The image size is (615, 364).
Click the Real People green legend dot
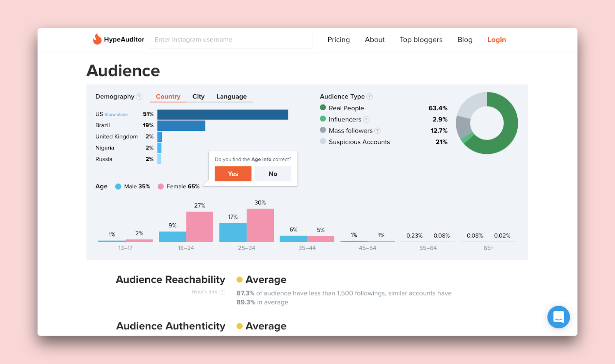(323, 108)
